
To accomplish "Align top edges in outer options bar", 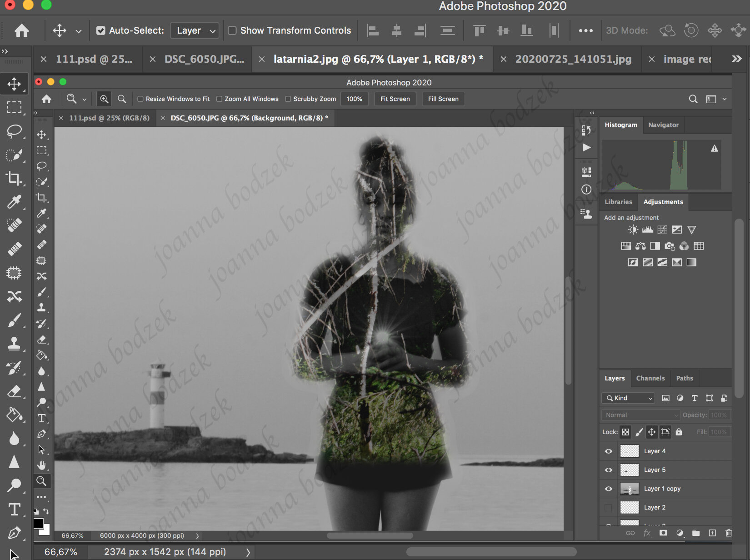I will (479, 30).
